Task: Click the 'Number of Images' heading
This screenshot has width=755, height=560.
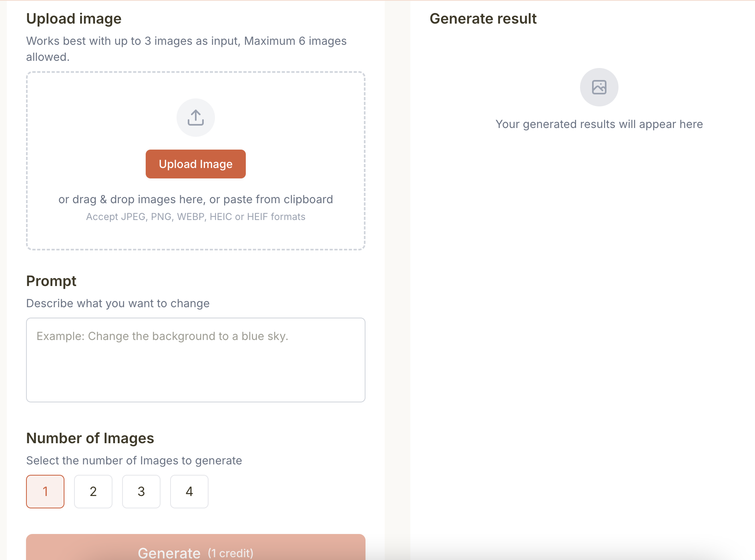Action: click(x=90, y=438)
